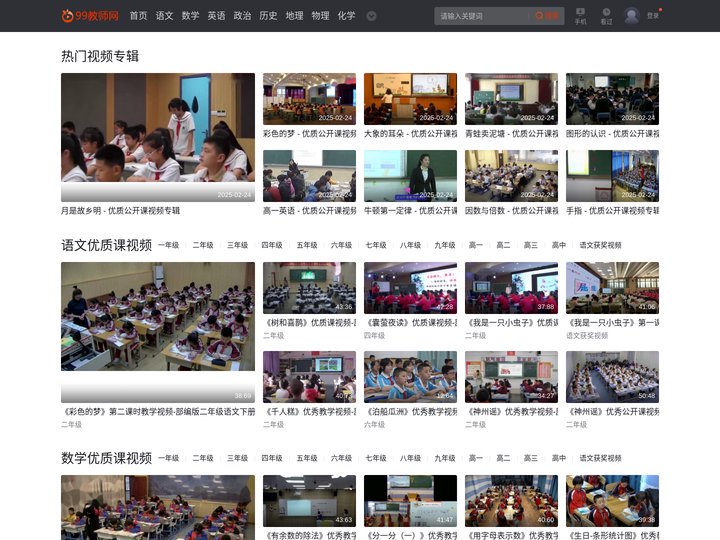Open the 神州谣 优秀教学视频 thumbnail

coord(512,377)
